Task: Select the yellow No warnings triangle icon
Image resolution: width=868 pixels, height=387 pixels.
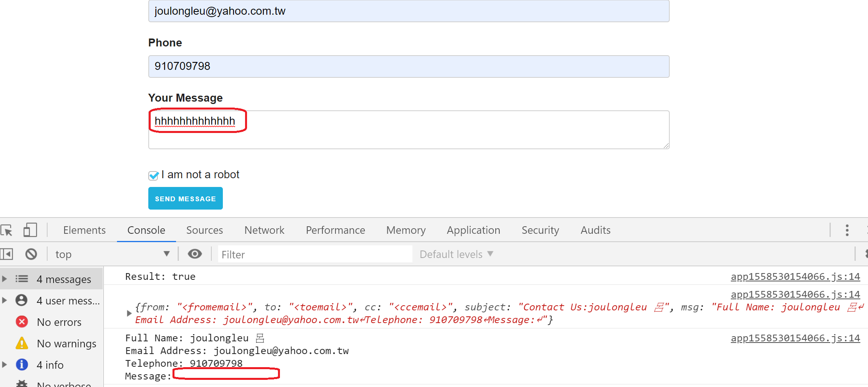Action: (22, 343)
